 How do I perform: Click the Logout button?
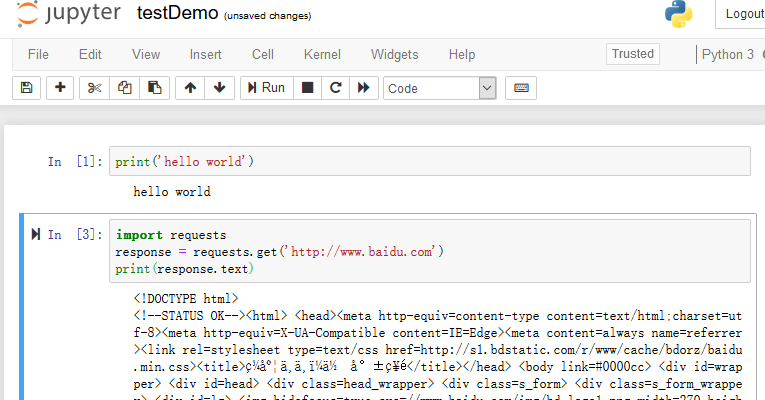743,14
